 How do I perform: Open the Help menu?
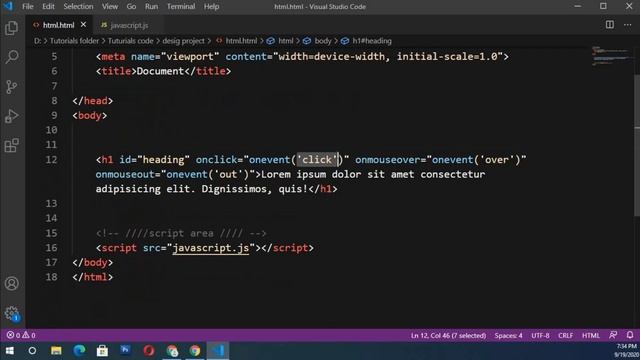(x=211, y=7)
